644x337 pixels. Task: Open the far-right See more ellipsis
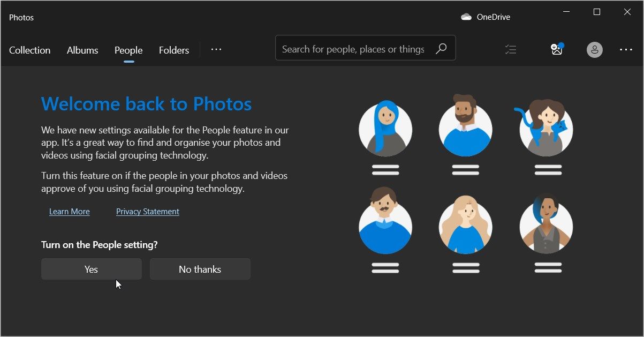[x=626, y=50]
